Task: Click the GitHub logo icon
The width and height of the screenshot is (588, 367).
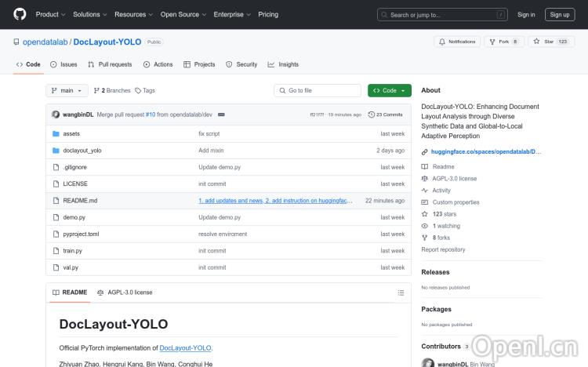Action: point(20,14)
